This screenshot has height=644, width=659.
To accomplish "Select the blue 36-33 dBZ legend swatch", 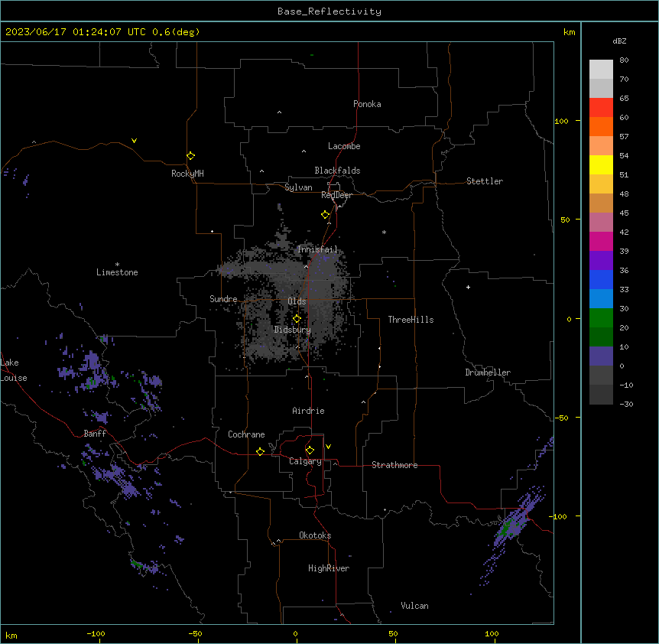I will 601,279.
